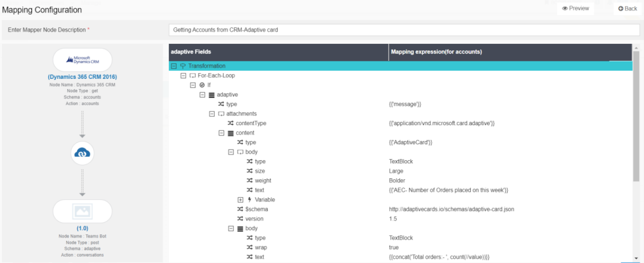Click the lightning Variable icon
The width and height of the screenshot is (644, 263).
click(x=250, y=200)
